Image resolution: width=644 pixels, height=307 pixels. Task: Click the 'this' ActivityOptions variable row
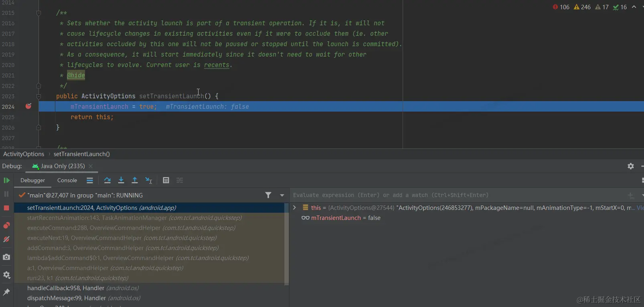click(467, 207)
